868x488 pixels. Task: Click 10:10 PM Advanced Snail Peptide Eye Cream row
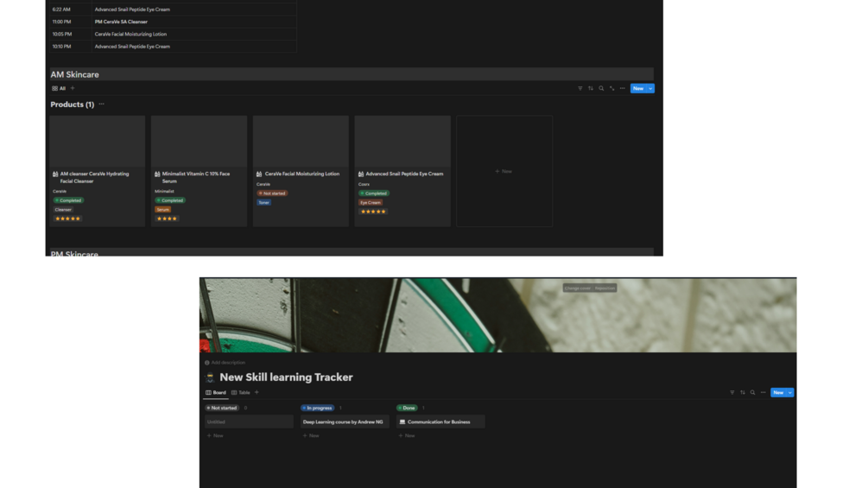[x=173, y=47]
